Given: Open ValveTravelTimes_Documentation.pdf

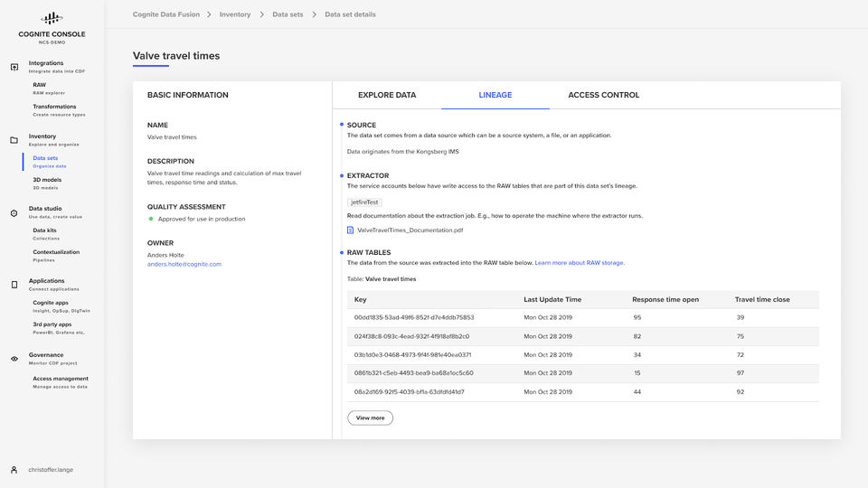Looking at the screenshot, I should coord(410,230).
